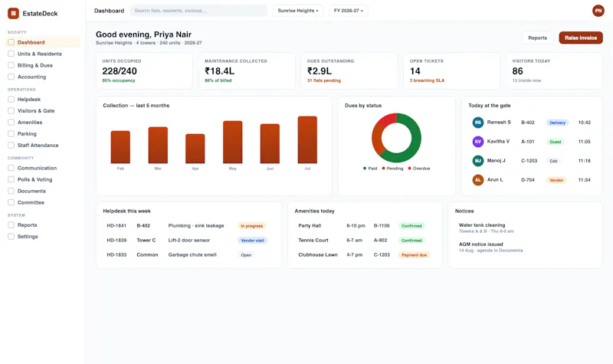Open the Visitors Today 86 card
The width and height of the screenshot is (613, 364).
554,71
